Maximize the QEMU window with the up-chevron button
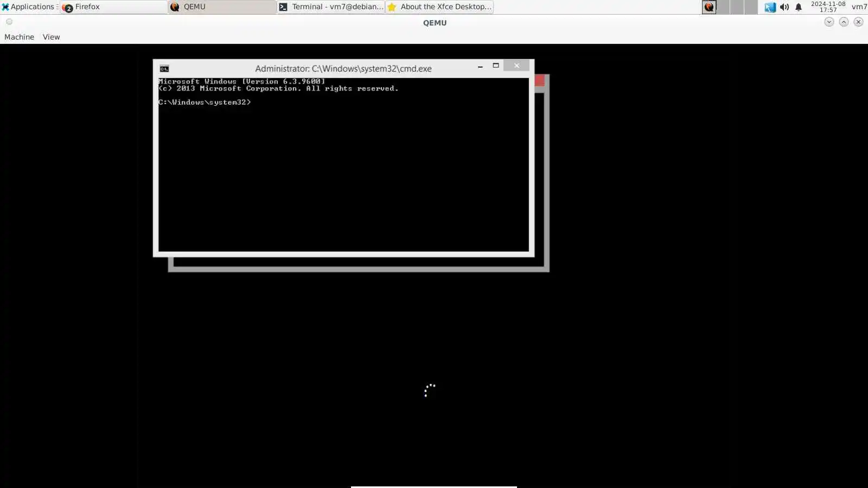The width and height of the screenshot is (868, 488). coord(844,22)
